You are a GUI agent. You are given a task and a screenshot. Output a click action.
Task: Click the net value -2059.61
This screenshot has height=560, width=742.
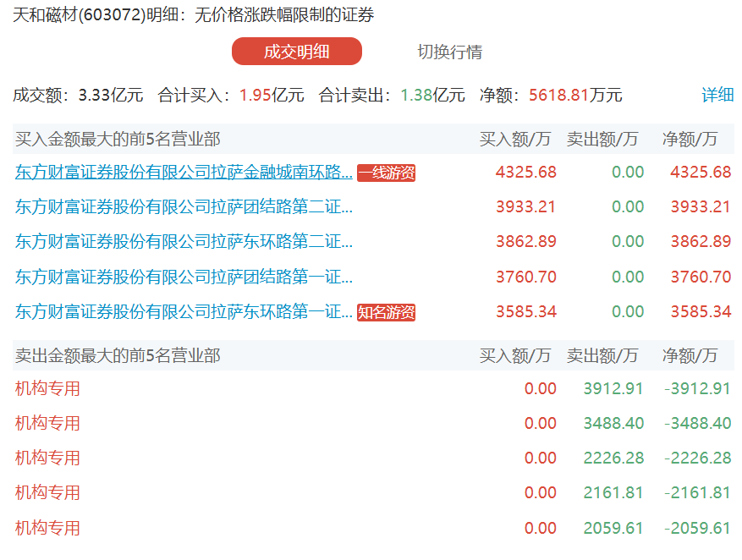[697, 528]
